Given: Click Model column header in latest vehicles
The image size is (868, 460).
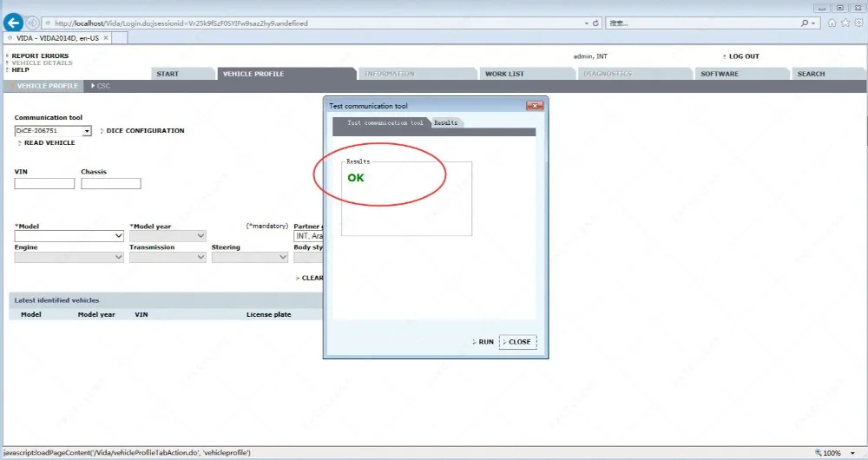Looking at the screenshot, I should point(31,314).
